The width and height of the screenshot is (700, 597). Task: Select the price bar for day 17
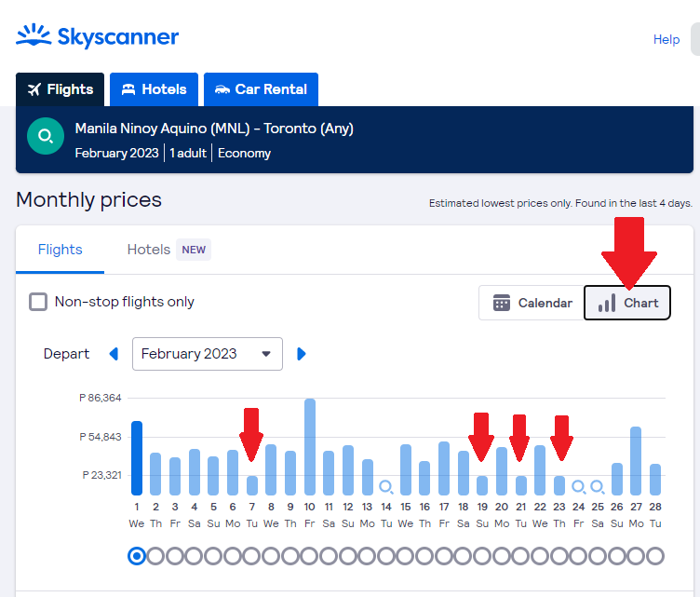(444, 468)
